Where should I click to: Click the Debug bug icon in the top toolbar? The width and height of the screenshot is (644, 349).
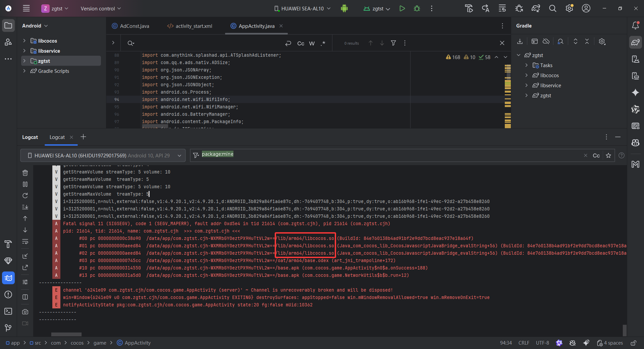(417, 9)
